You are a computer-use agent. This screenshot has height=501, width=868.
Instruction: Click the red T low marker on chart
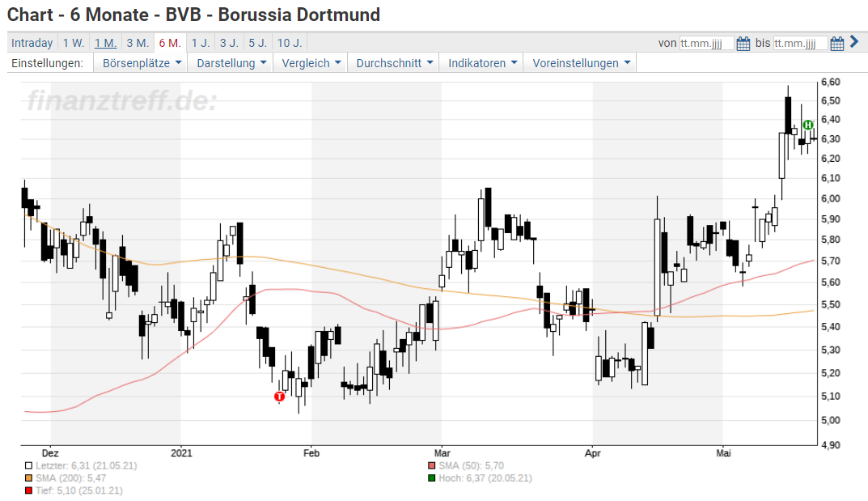[280, 397]
